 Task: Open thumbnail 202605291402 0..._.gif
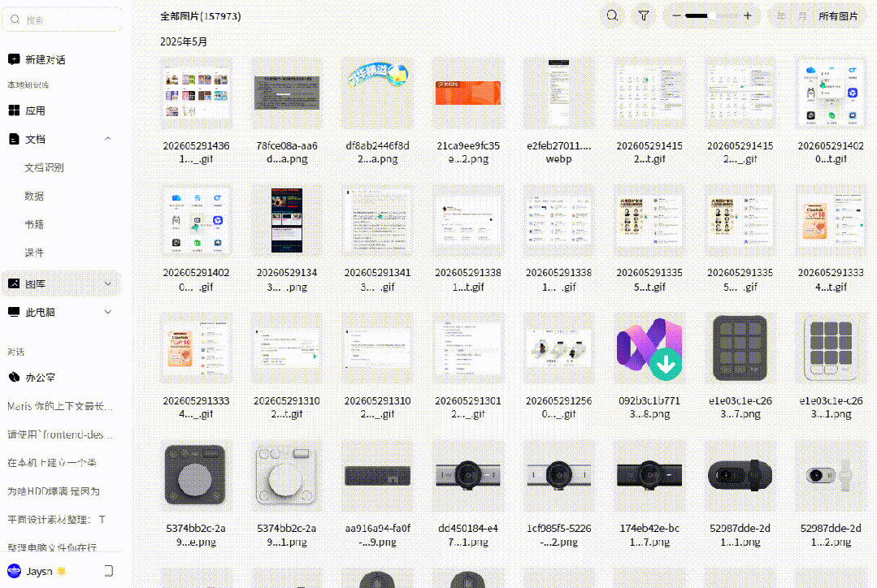tap(197, 220)
